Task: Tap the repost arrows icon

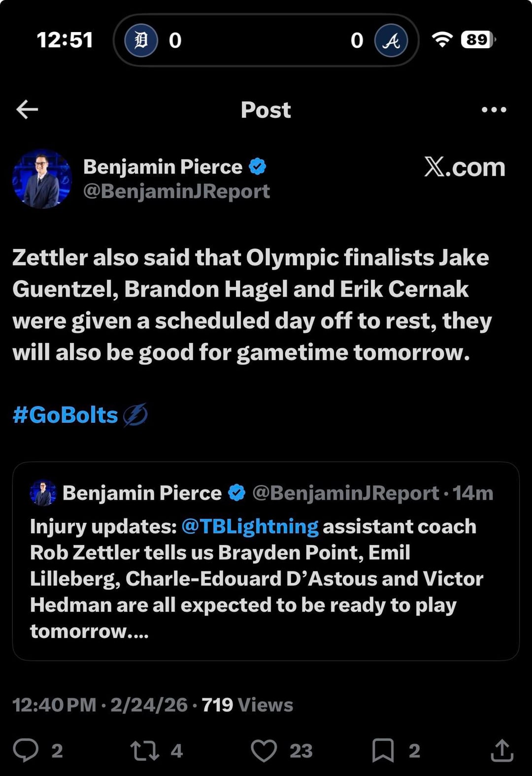Action: click(x=144, y=750)
